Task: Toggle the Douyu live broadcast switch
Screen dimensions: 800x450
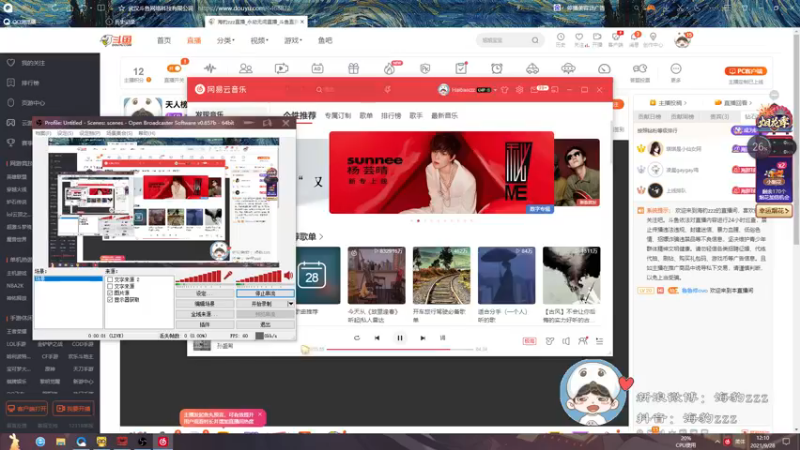Action: tap(174, 68)
